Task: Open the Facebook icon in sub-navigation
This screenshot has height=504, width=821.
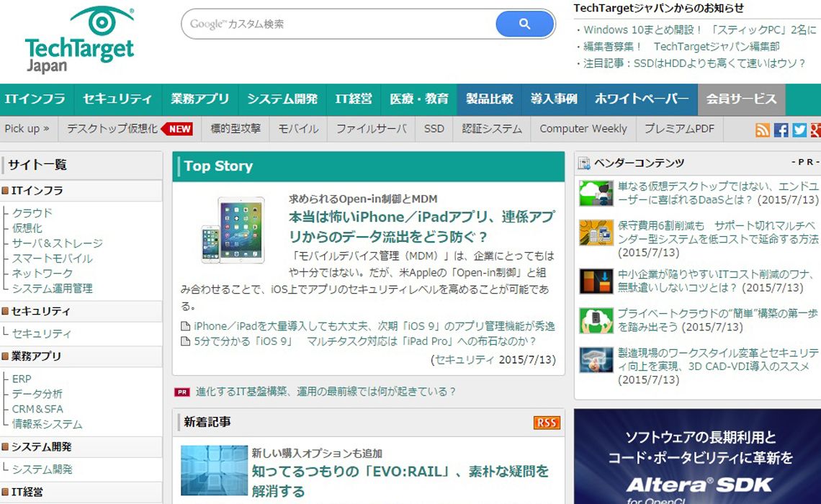Action: [x=781, y=130]
